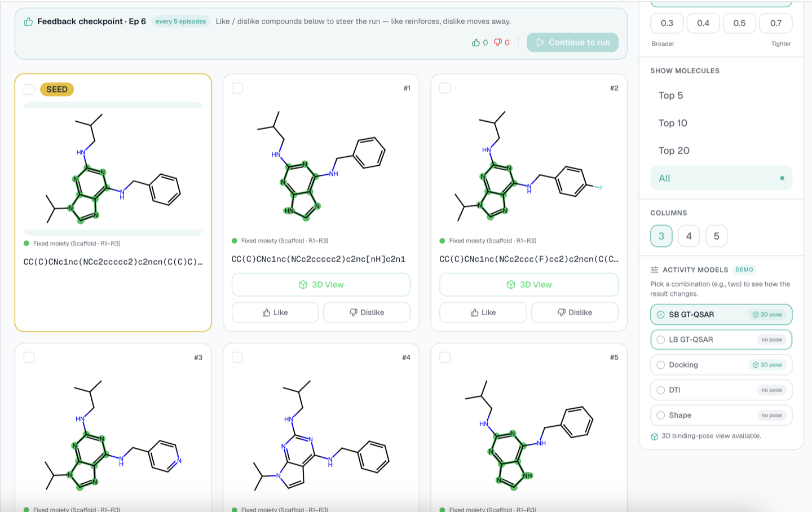Show only Top 5 molecules
Viewport: 812px width, 512px height.
(x=721, y=95)
